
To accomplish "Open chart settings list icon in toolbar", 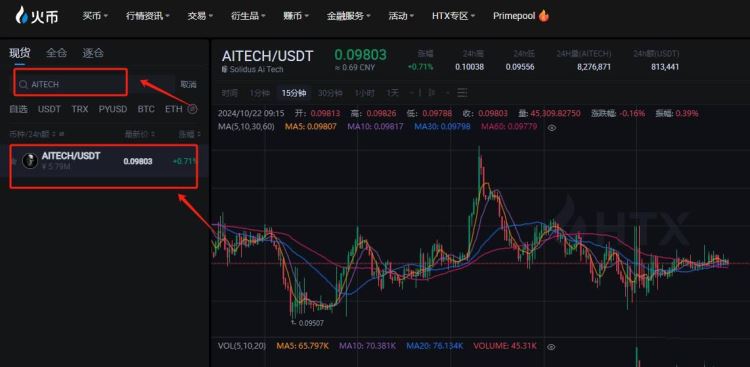I will point(462,92).
